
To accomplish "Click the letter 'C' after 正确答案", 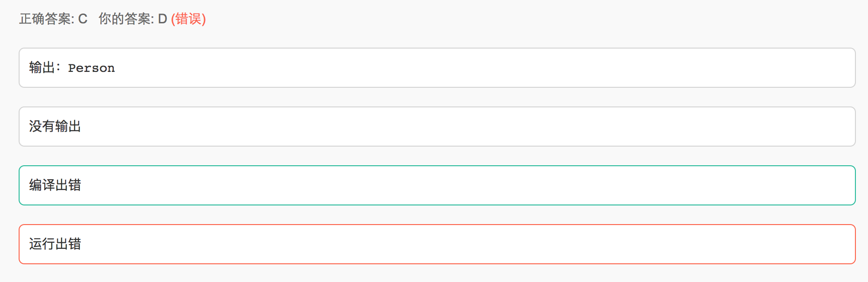I will pos(83,19).
